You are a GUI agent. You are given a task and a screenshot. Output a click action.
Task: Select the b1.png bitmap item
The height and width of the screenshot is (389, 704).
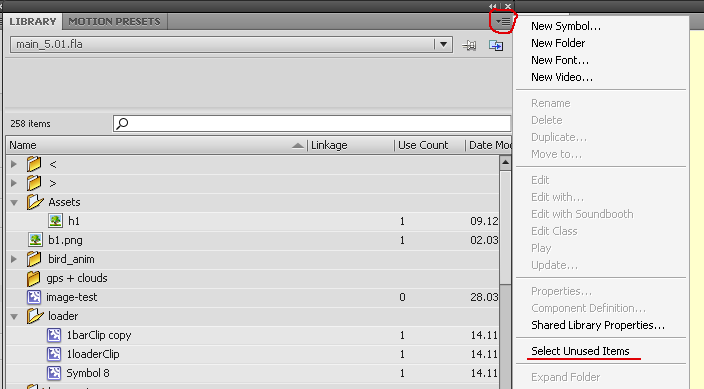coord(65,240)
